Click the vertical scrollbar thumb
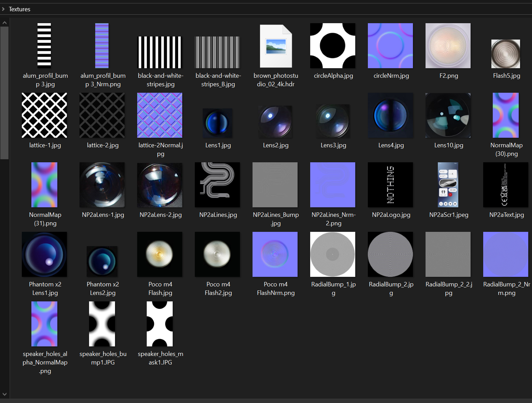 [4, 93]
